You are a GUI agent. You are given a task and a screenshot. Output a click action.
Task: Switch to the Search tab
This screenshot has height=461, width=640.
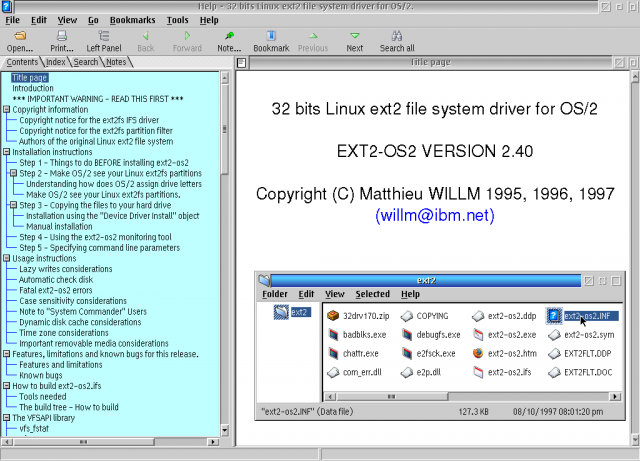[x=86, y=62]
